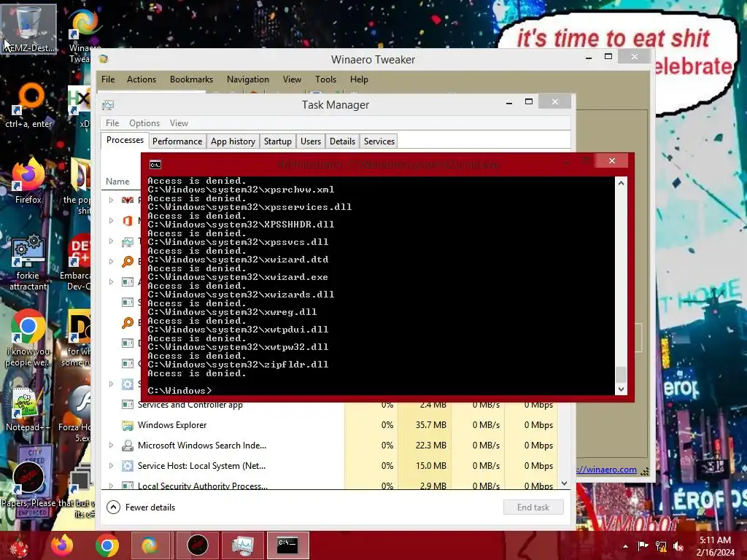Launch Firefox from the desktop
The height and width of the screenshot is (560, 747).
coord(28,182)
